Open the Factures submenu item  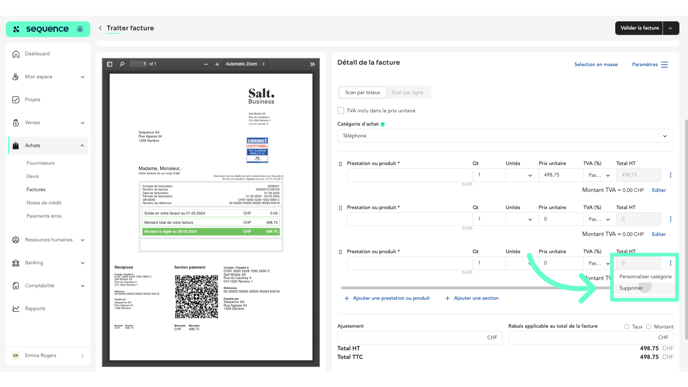click(x=36, y=190)
